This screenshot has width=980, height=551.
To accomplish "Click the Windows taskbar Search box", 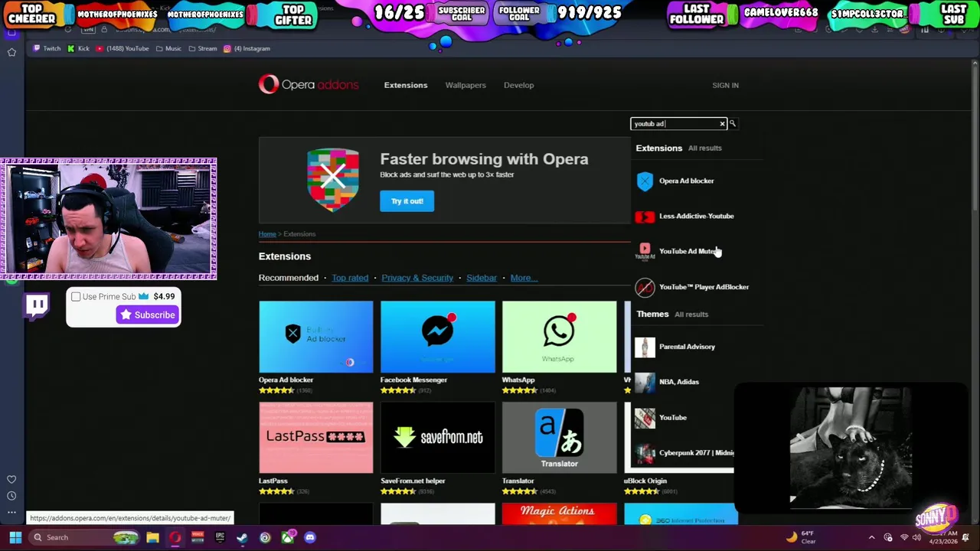I will point(84,537).
